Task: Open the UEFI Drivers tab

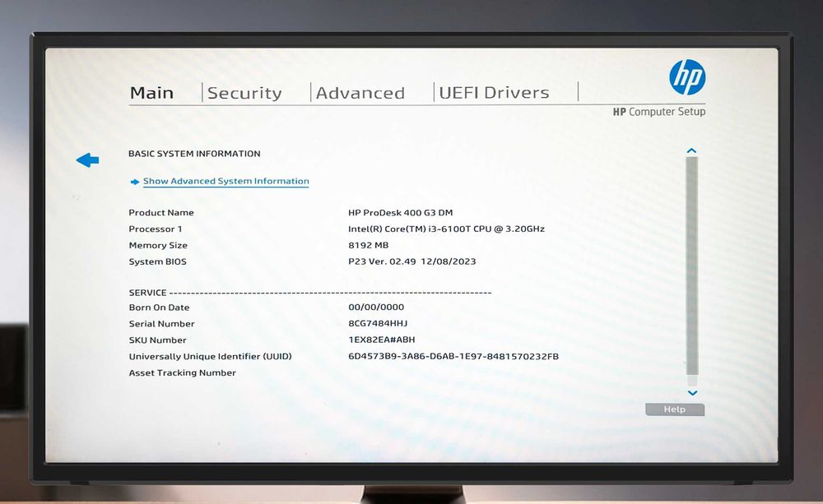Action: pyautogui.click(x=494, y=93)
